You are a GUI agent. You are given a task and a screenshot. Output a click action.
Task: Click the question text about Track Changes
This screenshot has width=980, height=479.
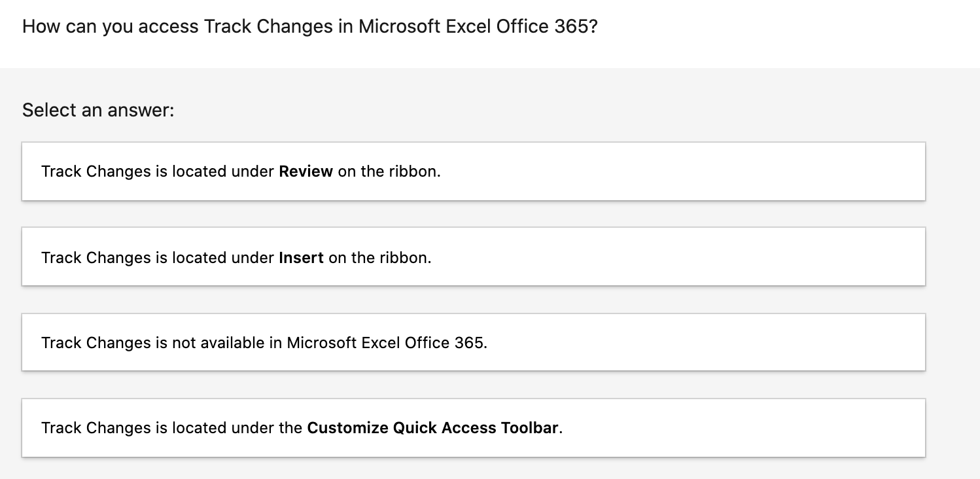pyautogui.click(x=309, y=27)
